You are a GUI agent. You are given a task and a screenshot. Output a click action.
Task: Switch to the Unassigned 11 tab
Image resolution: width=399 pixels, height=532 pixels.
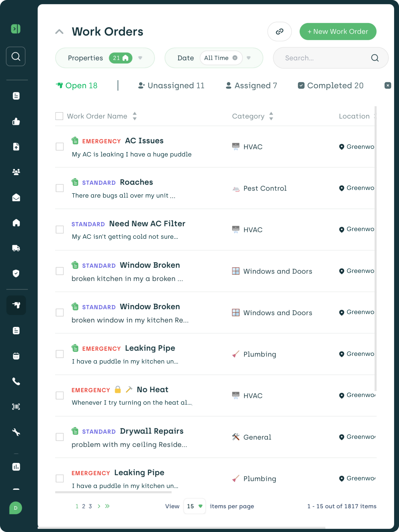point(171,86)
